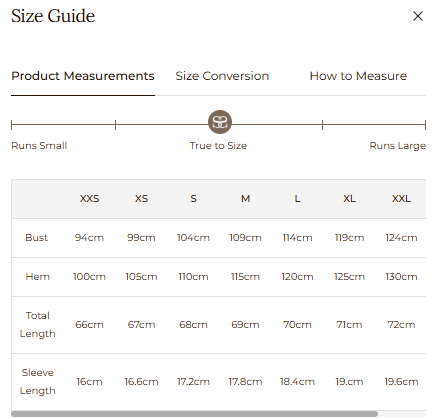
Task: Click the 70cm total length value
Action: (x=297, y=325)
